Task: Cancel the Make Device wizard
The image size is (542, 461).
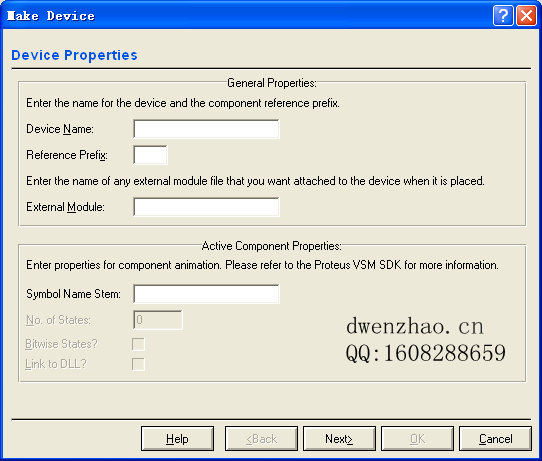Action: coord(495,439)
